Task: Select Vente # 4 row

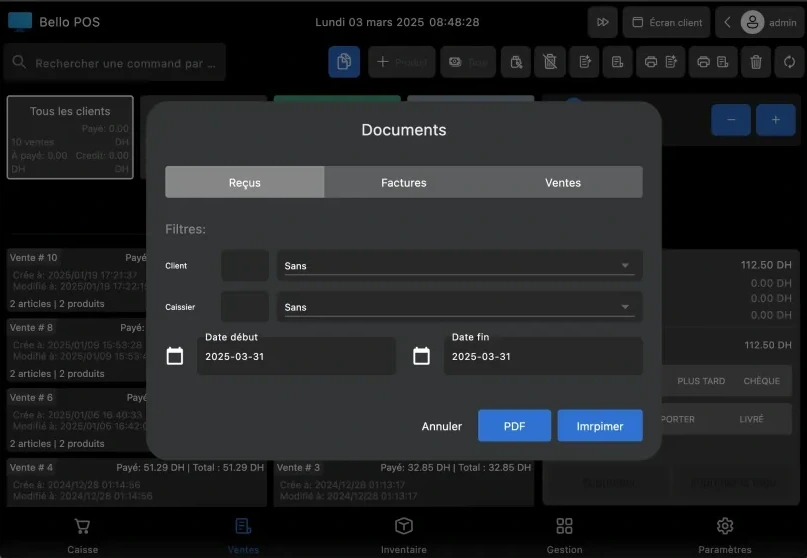Action: 137,482
